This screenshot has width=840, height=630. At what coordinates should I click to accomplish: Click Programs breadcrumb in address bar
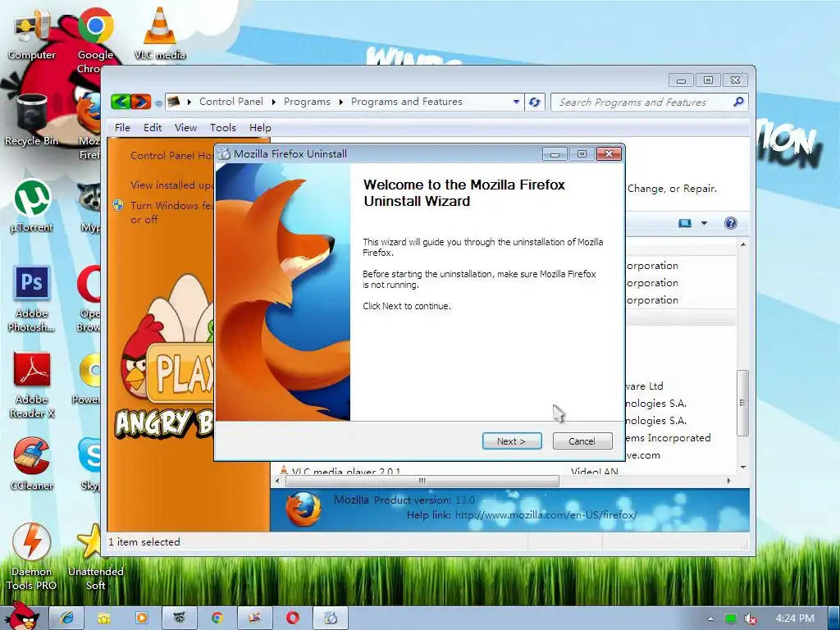pyautogui.click(x=307, y=101)
